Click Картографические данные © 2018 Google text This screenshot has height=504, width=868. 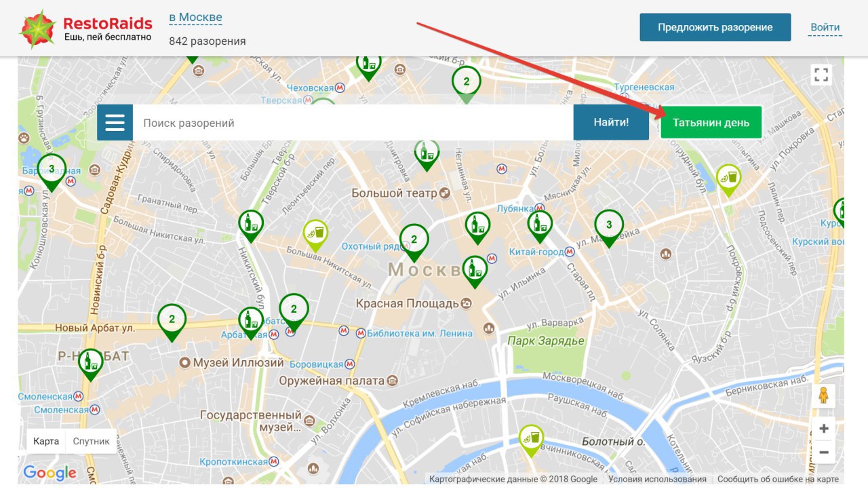tap(513, 479)
